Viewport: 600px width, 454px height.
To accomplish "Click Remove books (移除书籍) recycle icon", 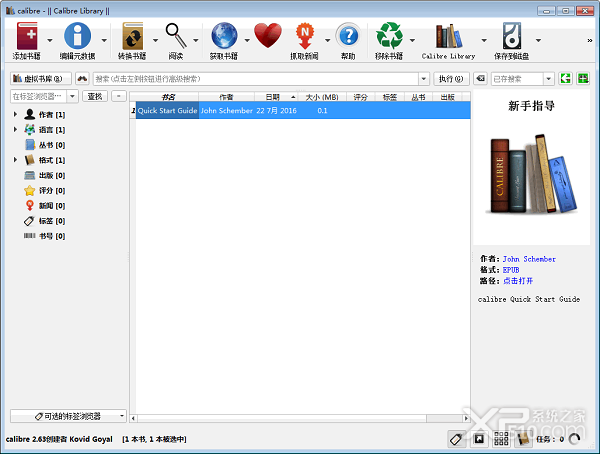I will [x=390, y=36].
